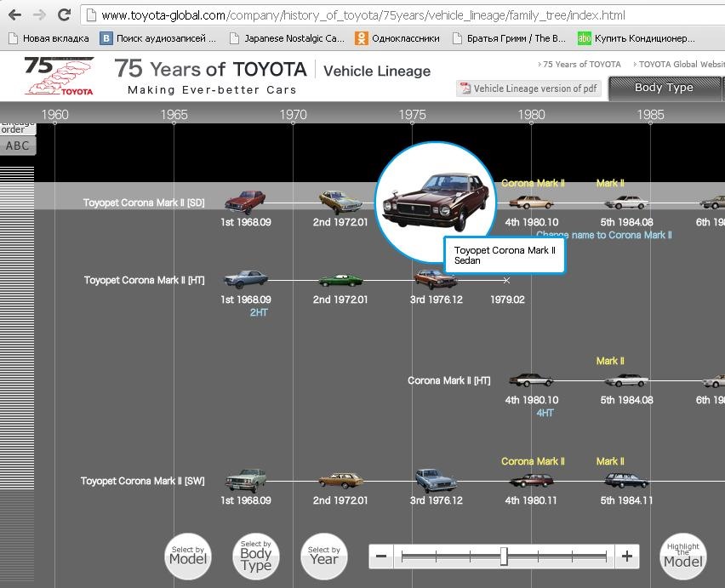Select 4th 1980.11 station wagon car
The width and height of the screenshot is (725, 588).
coord(531,481)
